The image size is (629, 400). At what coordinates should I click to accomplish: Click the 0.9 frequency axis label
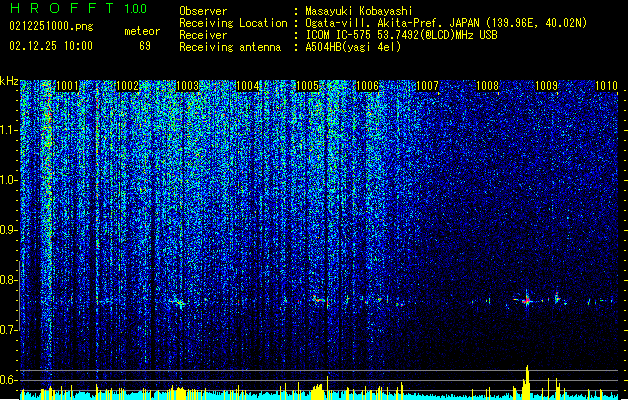9,230
